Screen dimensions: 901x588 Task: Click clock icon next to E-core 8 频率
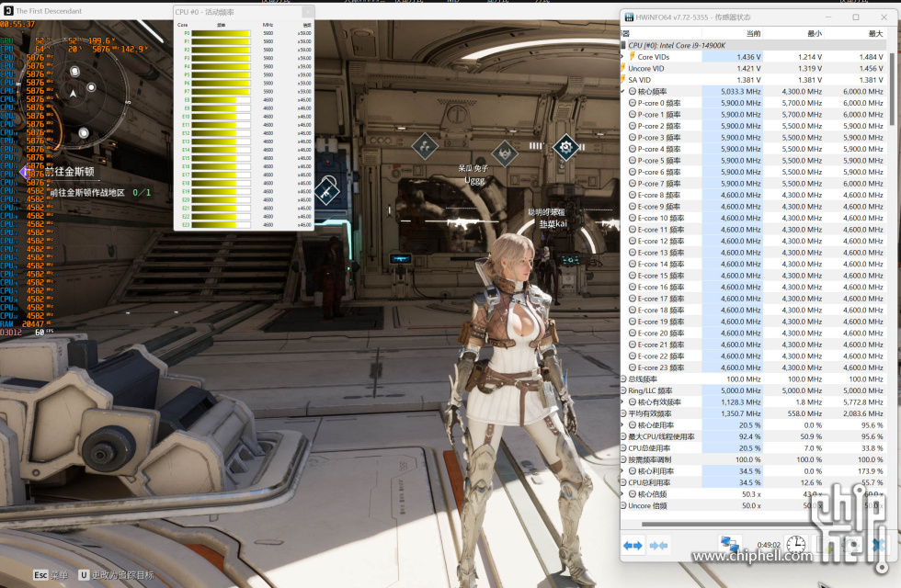[x=633, y=195]
